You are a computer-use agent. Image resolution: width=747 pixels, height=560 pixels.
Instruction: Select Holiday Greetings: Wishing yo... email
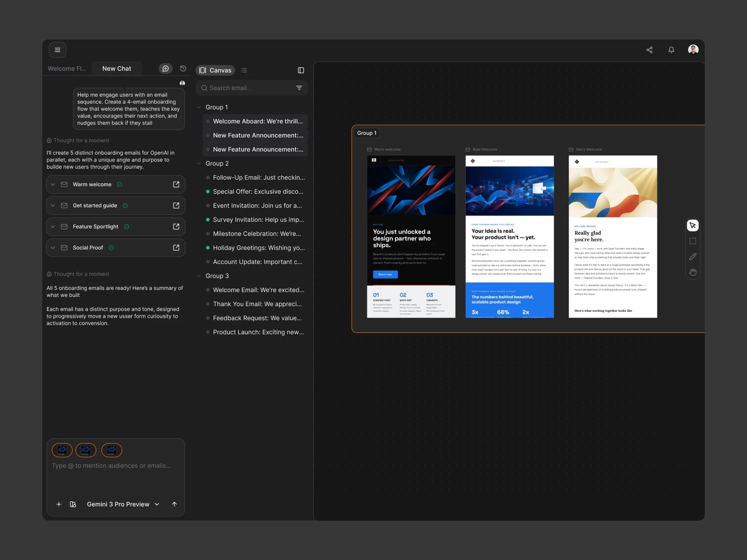pos(255,248)
